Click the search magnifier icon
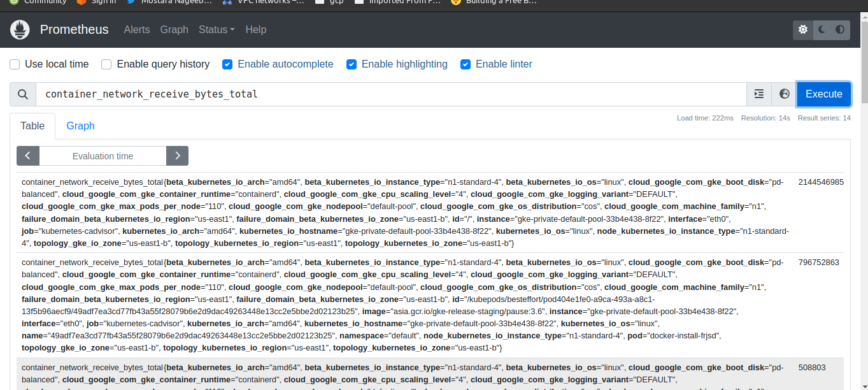The height and width of the screenshot is (390, 868). click(x=23, y=94)
